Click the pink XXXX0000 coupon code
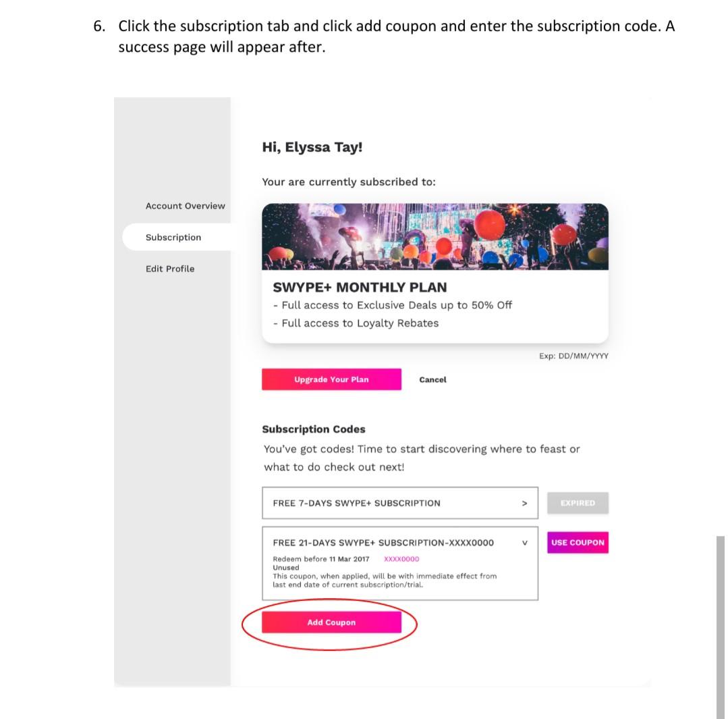The width and height of the screenshot is (728, 719). coord(401,559)
